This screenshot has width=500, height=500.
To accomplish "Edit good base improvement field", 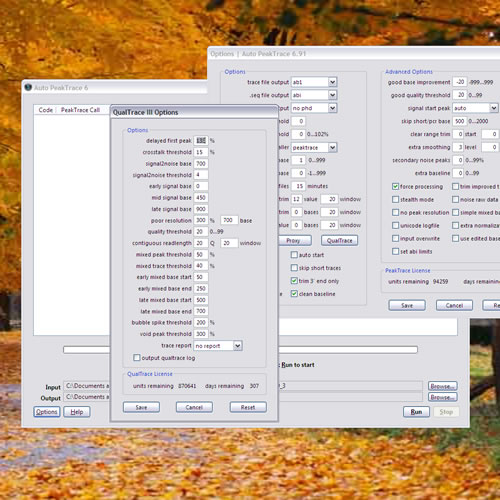I will pos(460,82).
